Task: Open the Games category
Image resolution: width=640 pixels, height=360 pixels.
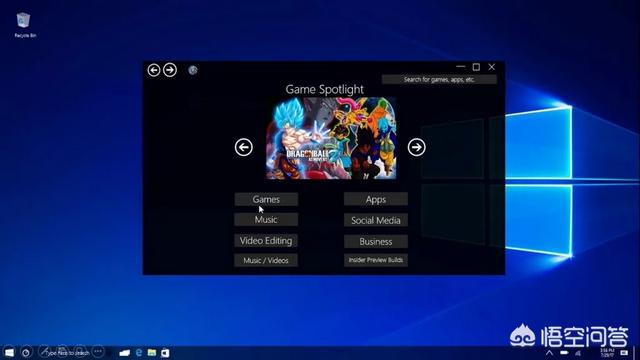Action: (x=266, y=199)
